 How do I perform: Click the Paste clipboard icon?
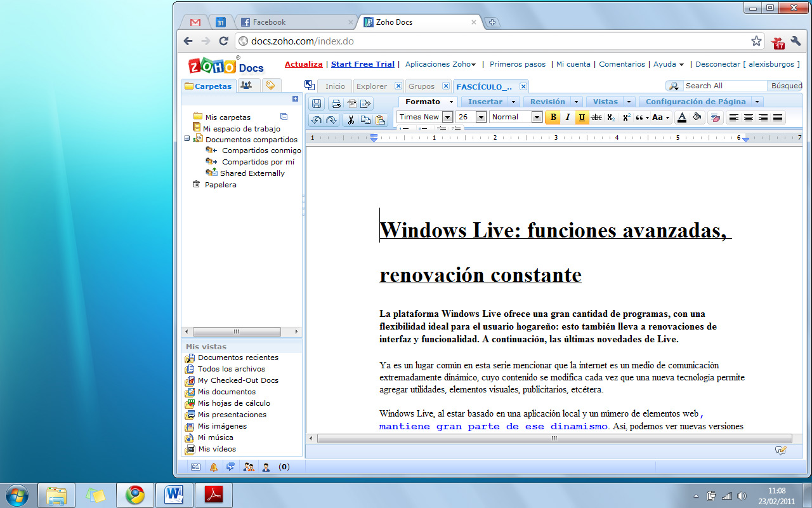pyautogui.click(x=380, y=119)
